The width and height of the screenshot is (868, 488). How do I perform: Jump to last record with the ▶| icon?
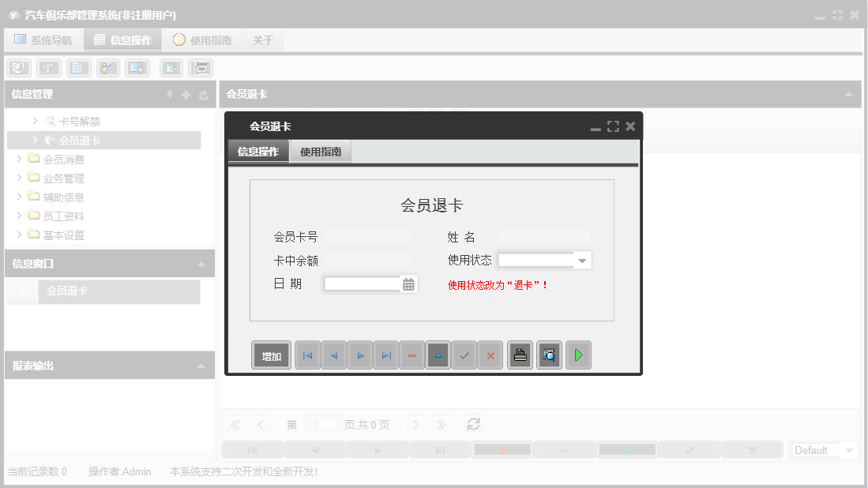385,355
